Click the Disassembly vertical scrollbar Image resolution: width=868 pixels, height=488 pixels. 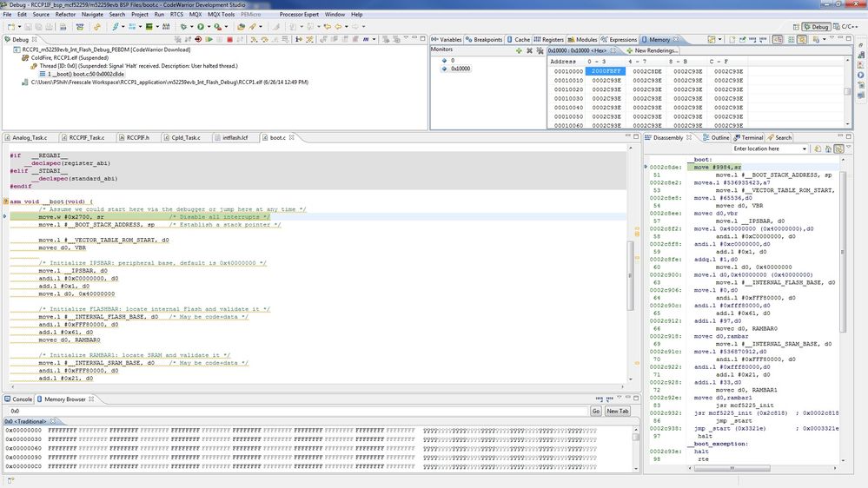pyautogui.click(x=843, y=252)
